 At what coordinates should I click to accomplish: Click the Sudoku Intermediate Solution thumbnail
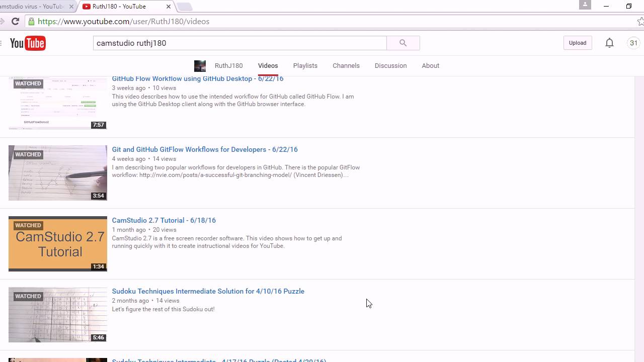[x=58, y=315]
